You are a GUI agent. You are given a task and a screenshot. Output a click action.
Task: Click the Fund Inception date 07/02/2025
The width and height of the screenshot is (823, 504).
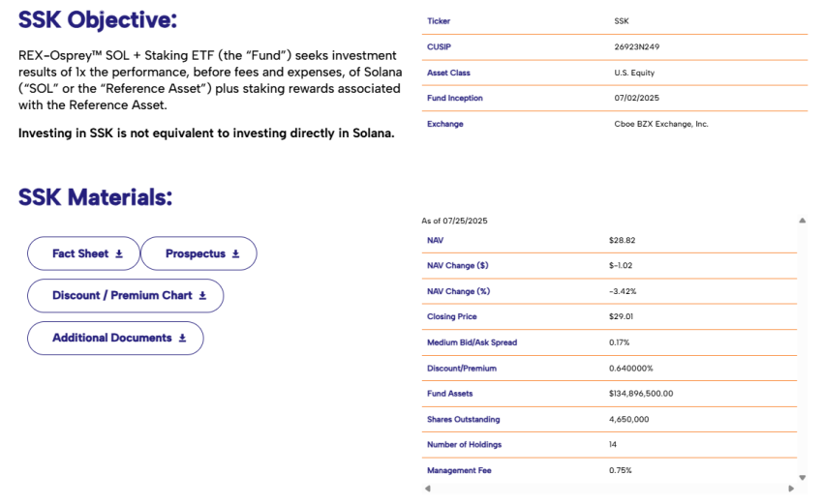[635, 98]
